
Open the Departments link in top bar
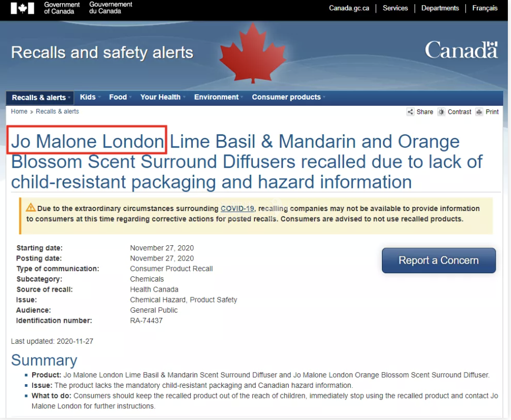click(x=440, y=8)
